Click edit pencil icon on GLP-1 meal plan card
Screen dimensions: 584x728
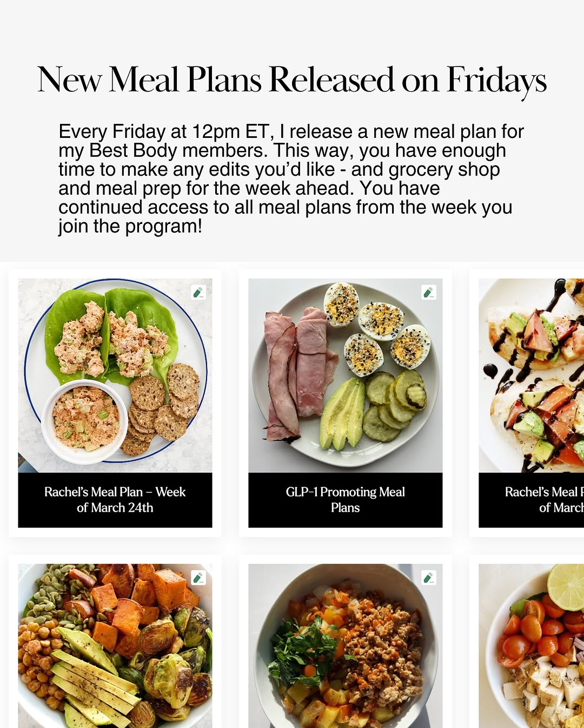[429, 293]
